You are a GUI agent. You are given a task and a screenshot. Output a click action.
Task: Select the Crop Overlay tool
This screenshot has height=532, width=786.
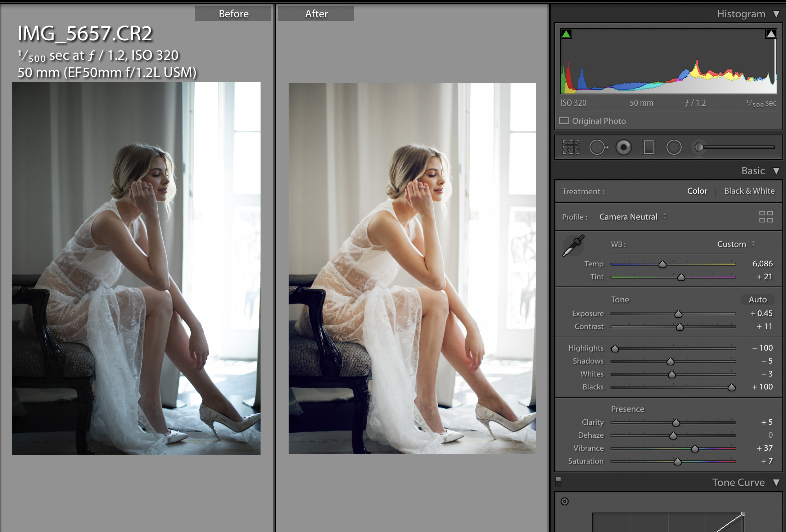click(x=571, y=147)
